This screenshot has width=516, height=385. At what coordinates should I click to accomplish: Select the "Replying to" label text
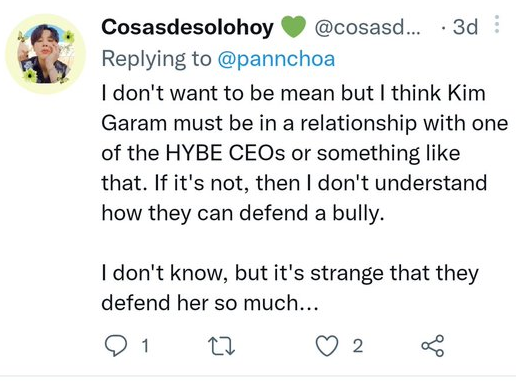tap(156, 59)
